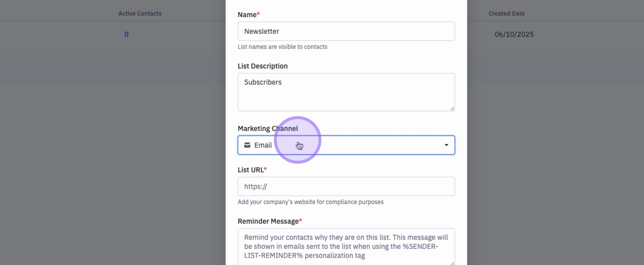Click the List Description text area
This screenshot has width=644, height=265.
[346, 92]
